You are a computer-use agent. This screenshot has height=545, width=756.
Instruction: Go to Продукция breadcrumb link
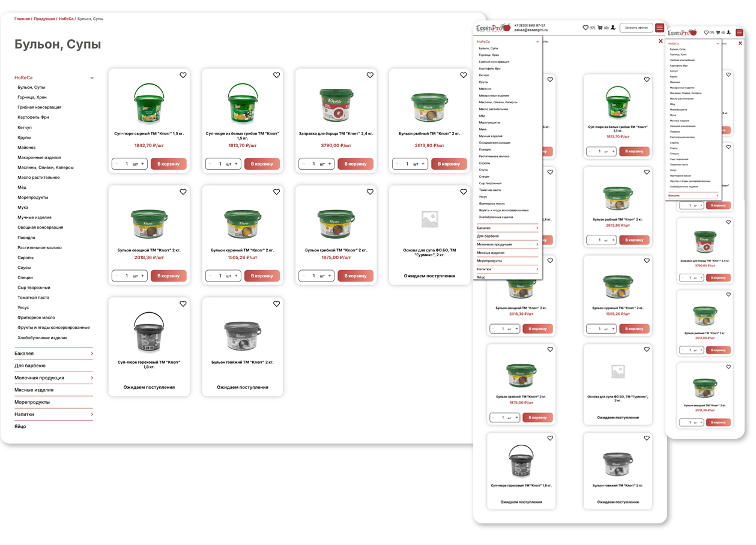[44, 19]
